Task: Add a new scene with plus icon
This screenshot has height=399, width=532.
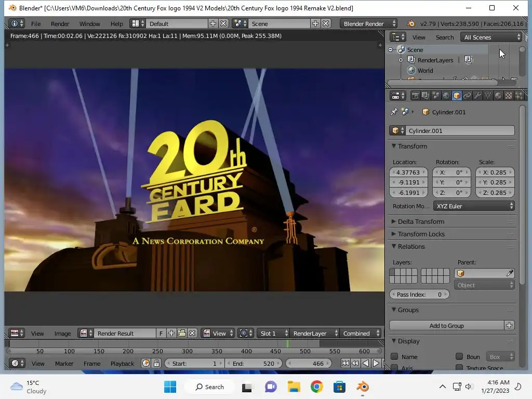Action: (315, 23)
